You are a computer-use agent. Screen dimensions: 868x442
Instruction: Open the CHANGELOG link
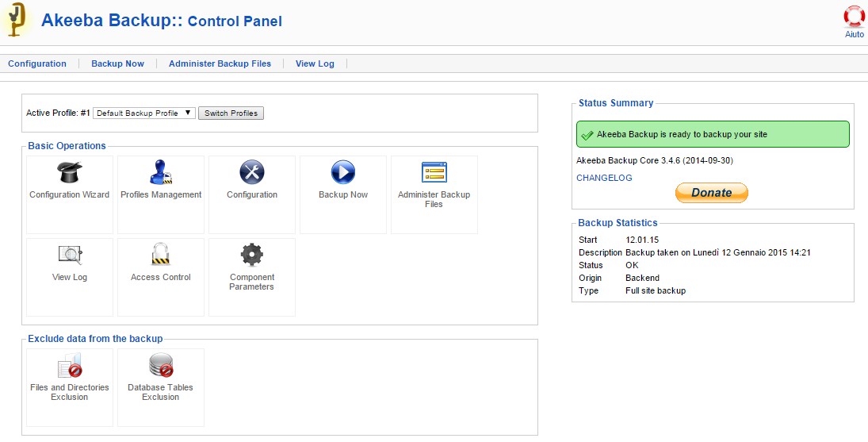(604, 178)
